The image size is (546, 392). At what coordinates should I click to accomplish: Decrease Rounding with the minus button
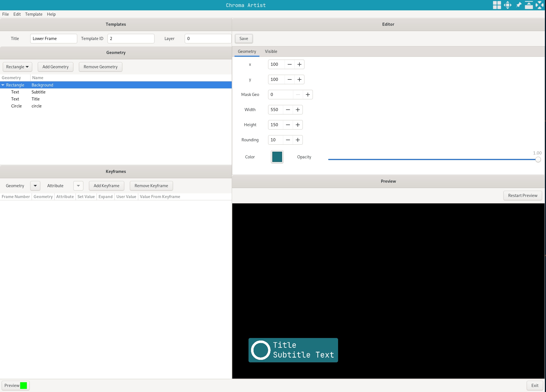point(288,140)
